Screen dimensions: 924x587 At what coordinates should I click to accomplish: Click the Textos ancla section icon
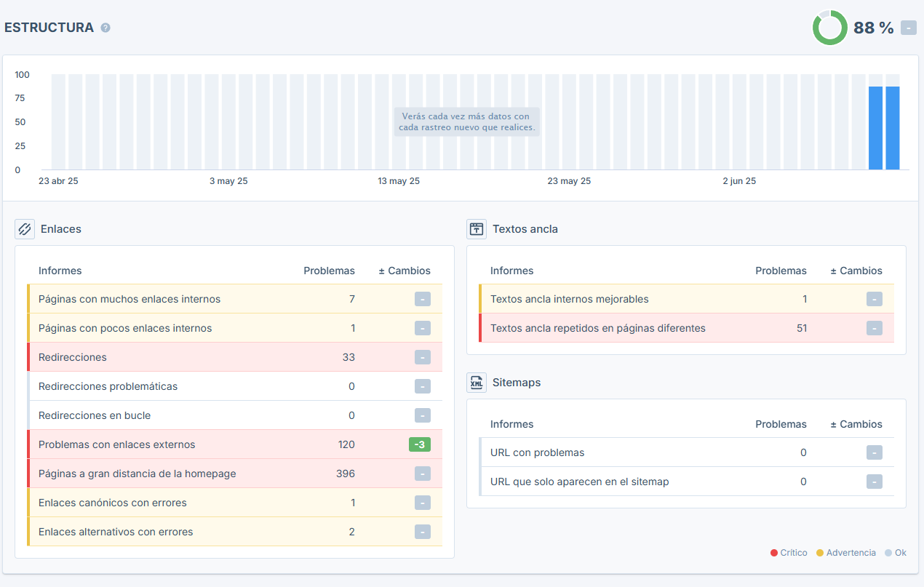click(x=477, y=229)
